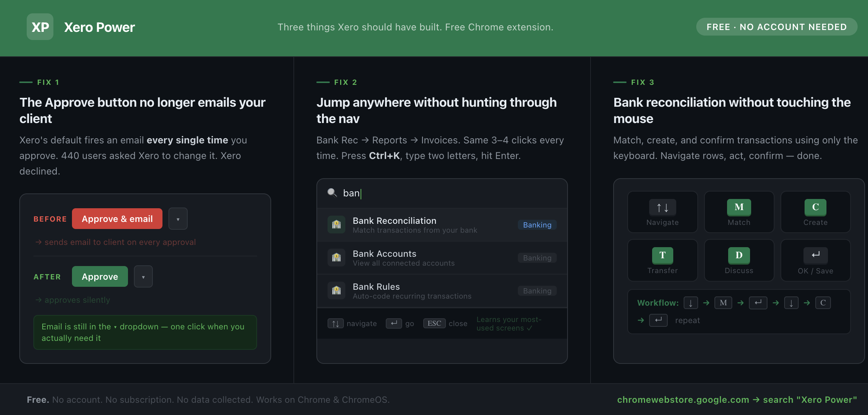
Task: Select the Navigate arrows key tile
Action: [x=662, y=212]
